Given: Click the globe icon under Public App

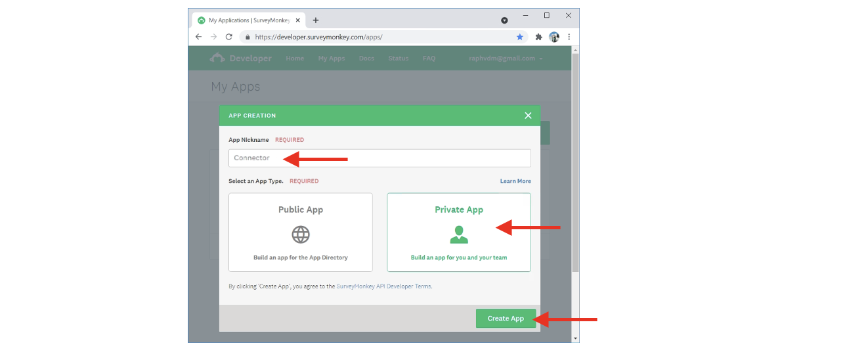Looking at the screenshot, I should tap(301, 235).
